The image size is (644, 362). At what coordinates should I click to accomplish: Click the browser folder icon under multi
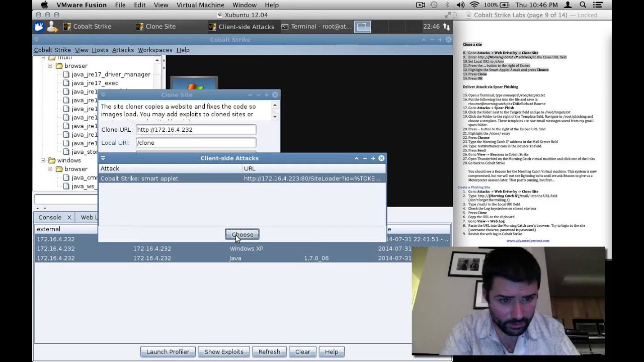[x=59, y=66]
